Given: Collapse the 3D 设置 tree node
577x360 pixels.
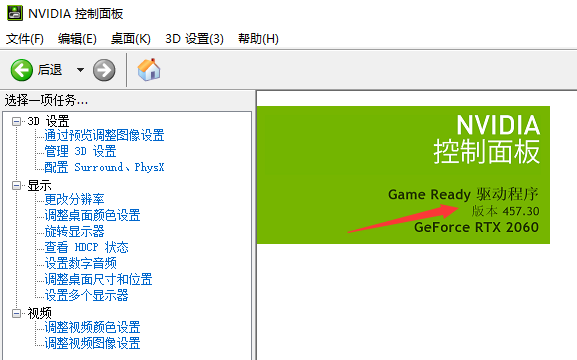Looking at the screenshot, I should pos(16,121).
